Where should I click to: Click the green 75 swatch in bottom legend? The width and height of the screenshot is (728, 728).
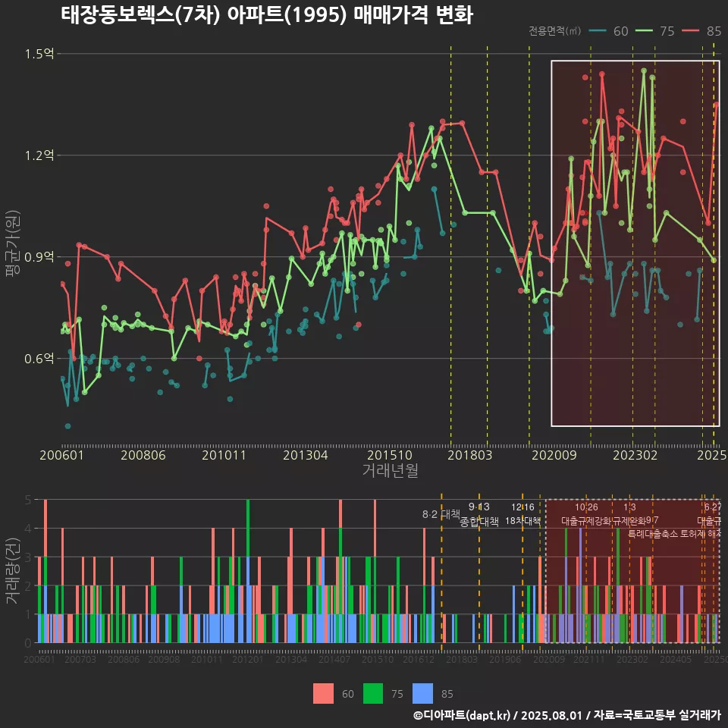pos(373,694)
